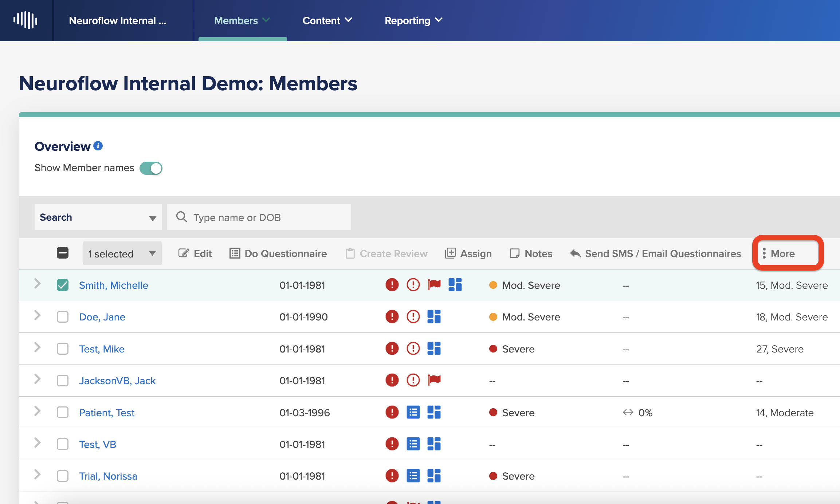Viewport: 840px width, 504px height.
Task: Open dashboard grid icon in Doe, Jane row
Action: (x=434, y=316)
